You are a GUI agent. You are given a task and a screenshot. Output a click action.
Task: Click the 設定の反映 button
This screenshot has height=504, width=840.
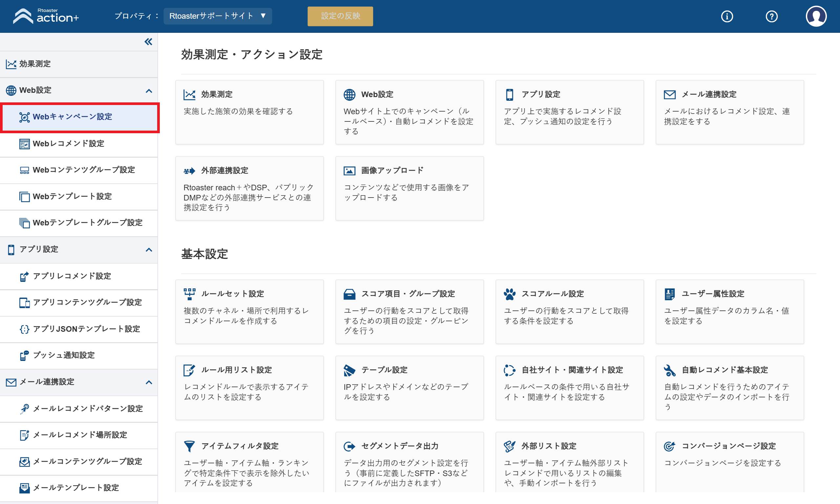340,16
